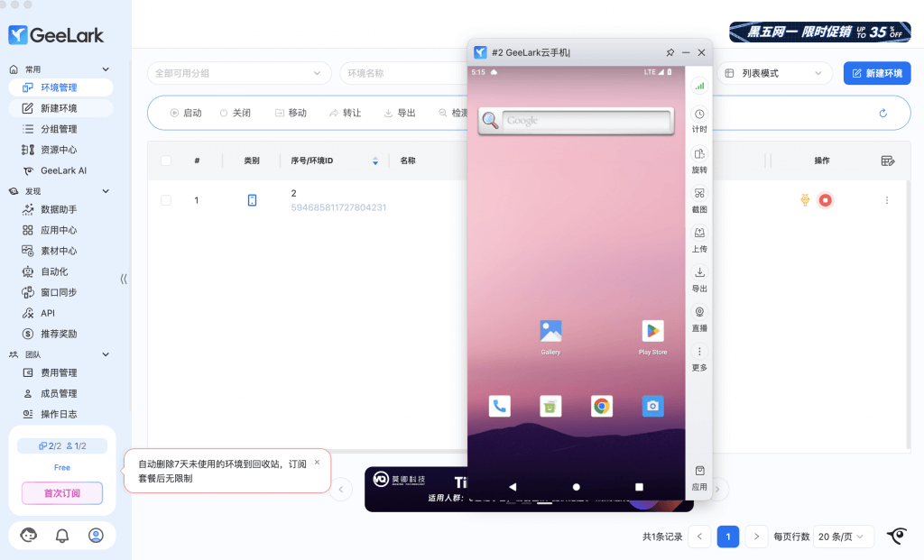Open the Gallery app on phone screen
Image resolution: width=924 pixels, height=560 pixels.
tap(550, 331)
